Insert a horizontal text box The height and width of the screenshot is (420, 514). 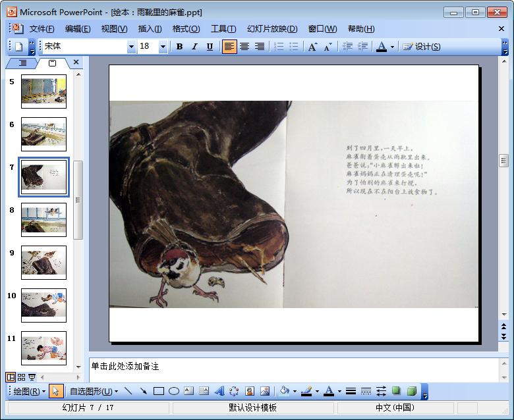pos(189,391)
